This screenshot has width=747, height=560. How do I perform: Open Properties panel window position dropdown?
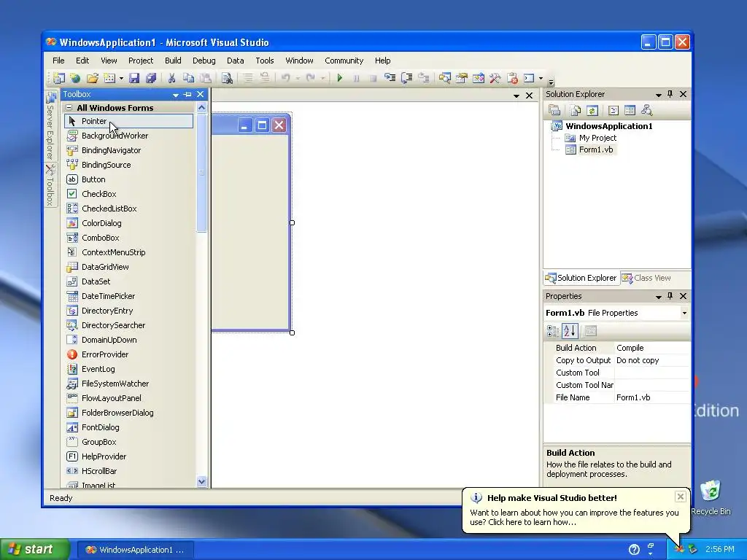(659, 297)
